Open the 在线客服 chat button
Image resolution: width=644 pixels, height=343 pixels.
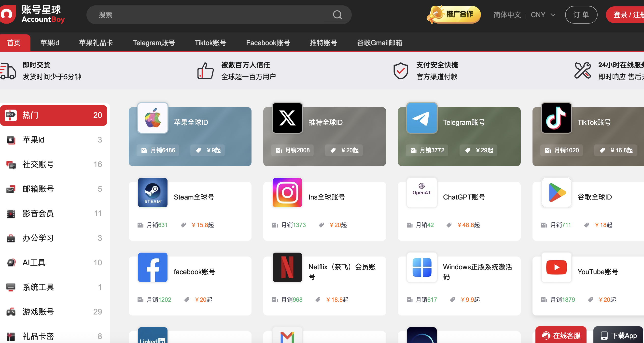point(560,335)
